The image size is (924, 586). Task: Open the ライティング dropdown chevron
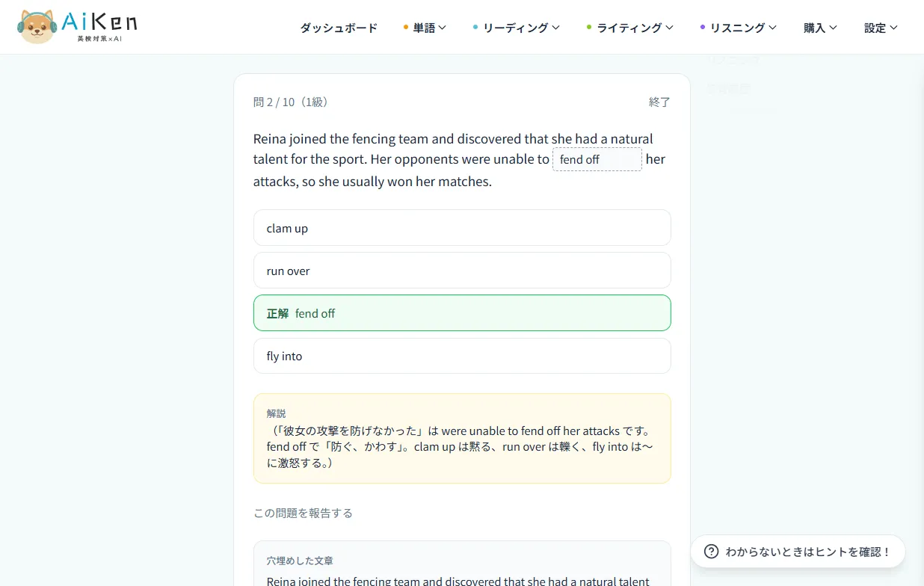click(x=669, y=28)
